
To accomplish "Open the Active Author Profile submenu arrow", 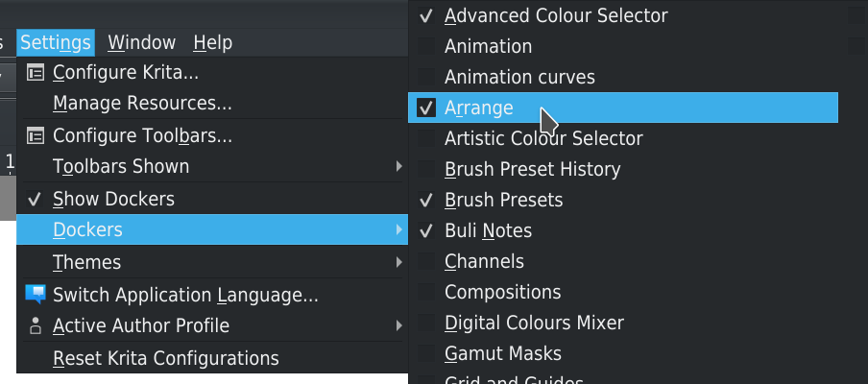I will coord(399,325).
